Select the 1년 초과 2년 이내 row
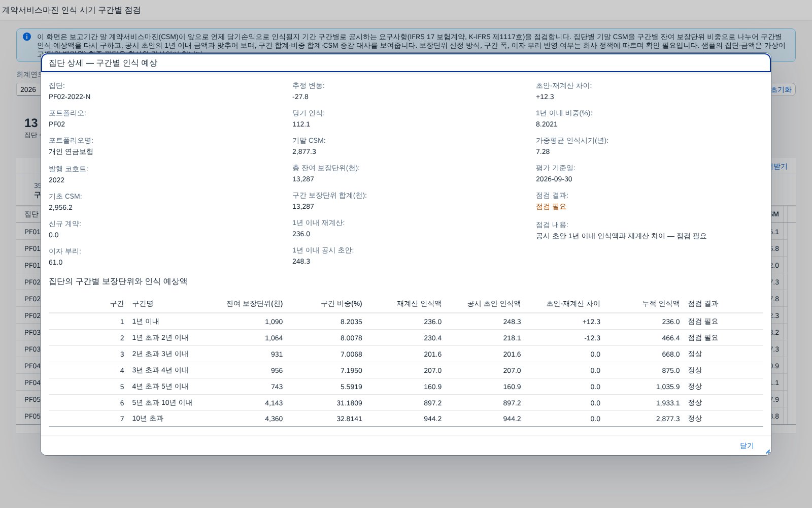The width and height of the screenshot is (812, 508). click(x=405, y=338)
